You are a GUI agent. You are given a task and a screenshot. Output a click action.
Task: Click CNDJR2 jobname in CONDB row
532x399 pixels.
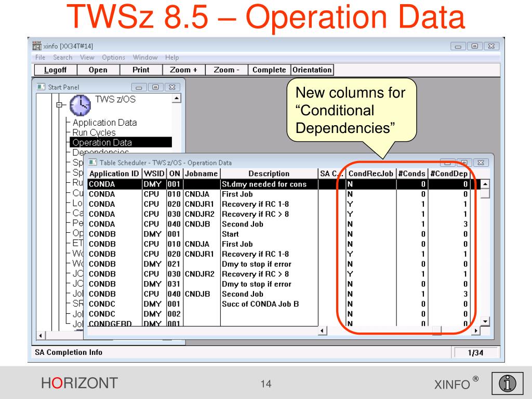tap(199, 274)
